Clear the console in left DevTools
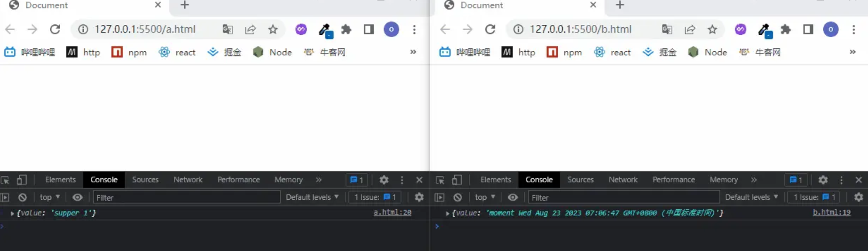Viewport: 868px width, 251px height. pyautogui.click(x=22, y=197)
